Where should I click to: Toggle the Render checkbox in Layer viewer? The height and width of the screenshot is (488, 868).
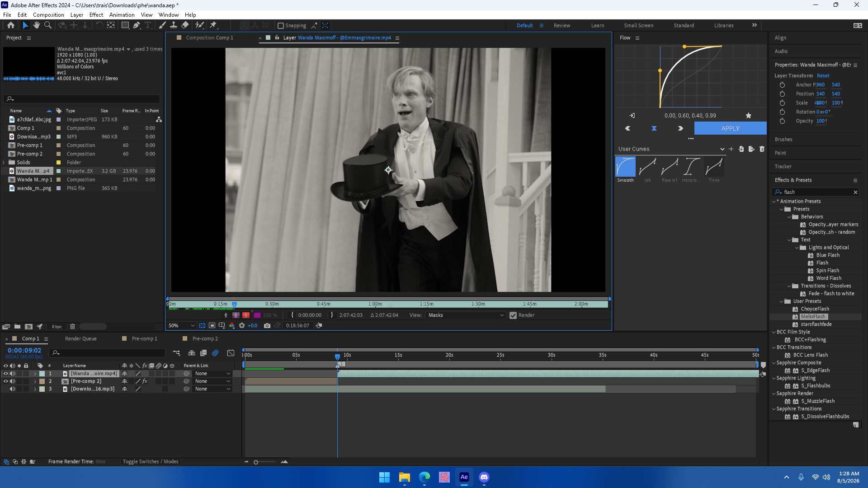[513, 315]
